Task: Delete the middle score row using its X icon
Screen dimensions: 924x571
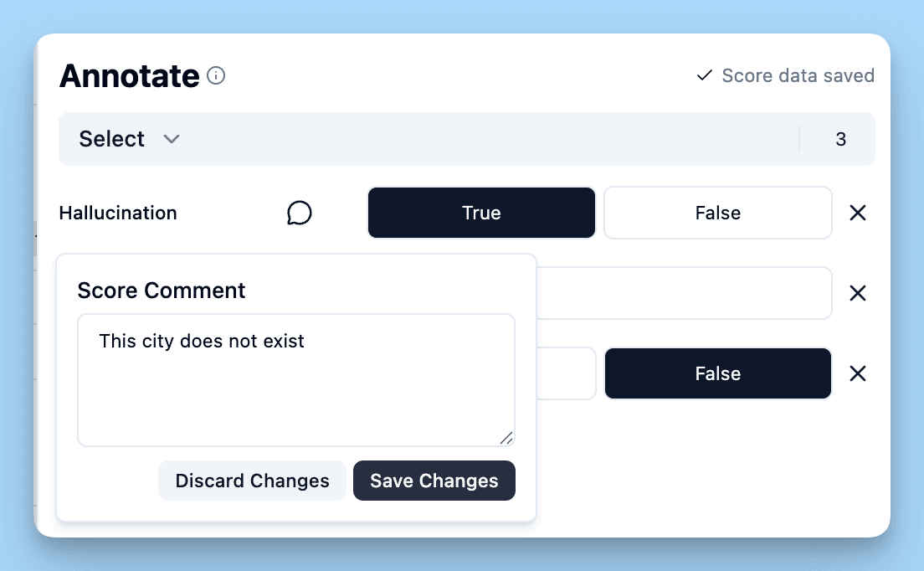Action: pyautogui.click(x=857, y=293)
